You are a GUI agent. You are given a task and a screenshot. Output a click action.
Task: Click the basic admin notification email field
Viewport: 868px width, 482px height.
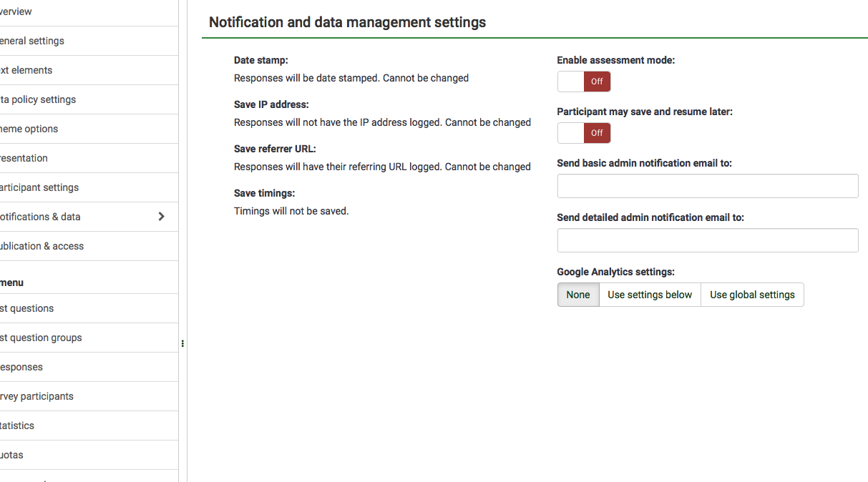(x=708, y=186)
